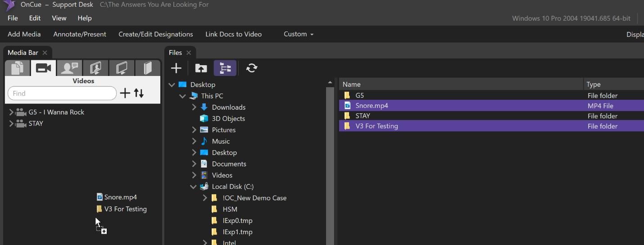Expand the G5 - I Wanna Rock video
The height and width of the screenshot is (245, 644).
click(11, 112)
